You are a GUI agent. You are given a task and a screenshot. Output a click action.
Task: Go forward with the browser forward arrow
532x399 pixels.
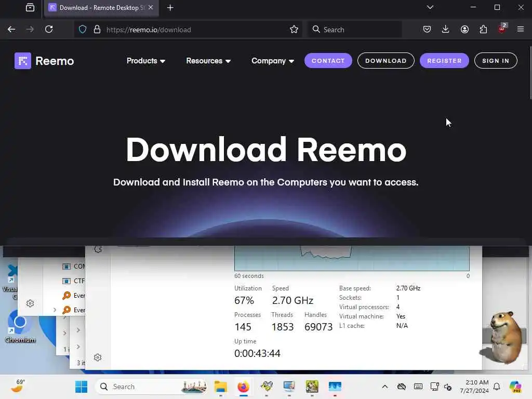(x=30, y=30)
